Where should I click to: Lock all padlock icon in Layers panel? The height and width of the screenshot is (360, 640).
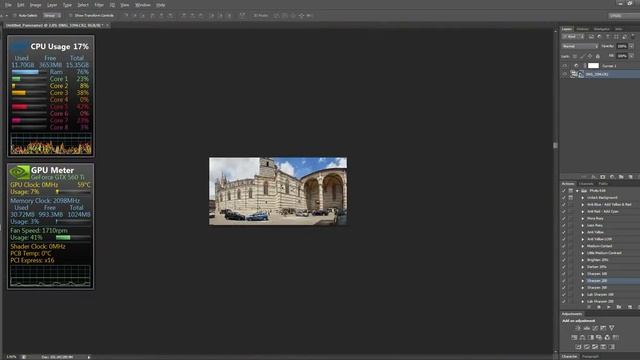coord(598,56)
